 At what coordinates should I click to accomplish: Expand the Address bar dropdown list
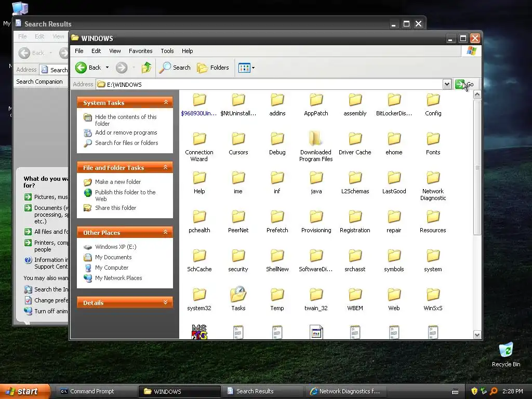(x=447, y=84)
